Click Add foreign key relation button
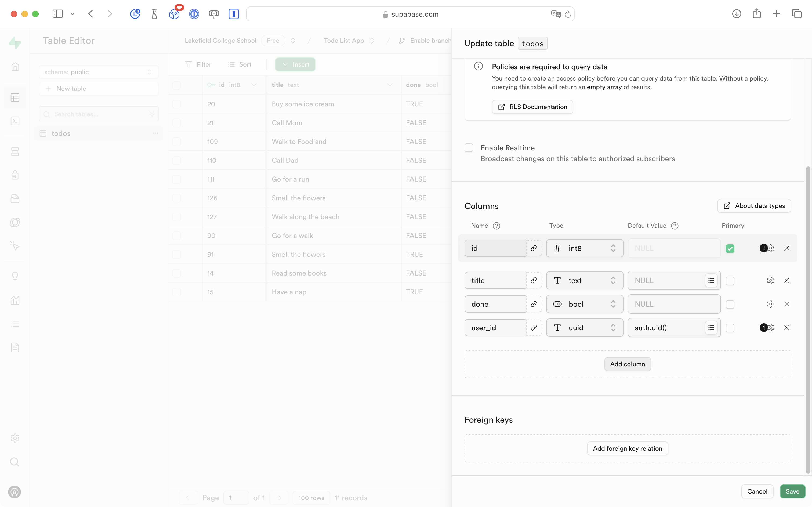The height and width of the screenshot is (507, 812). (627, 448)
